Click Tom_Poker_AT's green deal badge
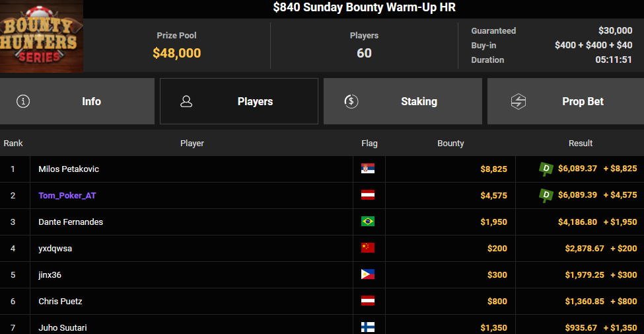The height and width of the screenshot is (334, 644). tap(546, 195)
